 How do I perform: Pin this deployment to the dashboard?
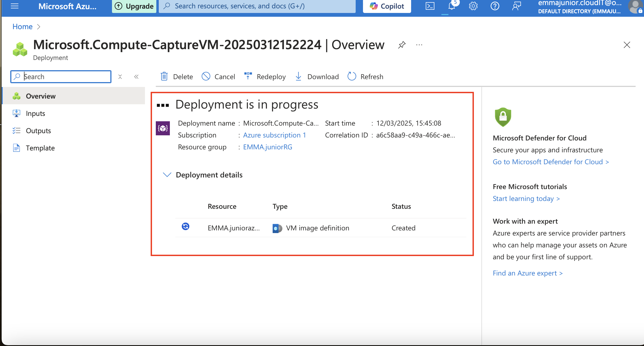tap(402, 45)
